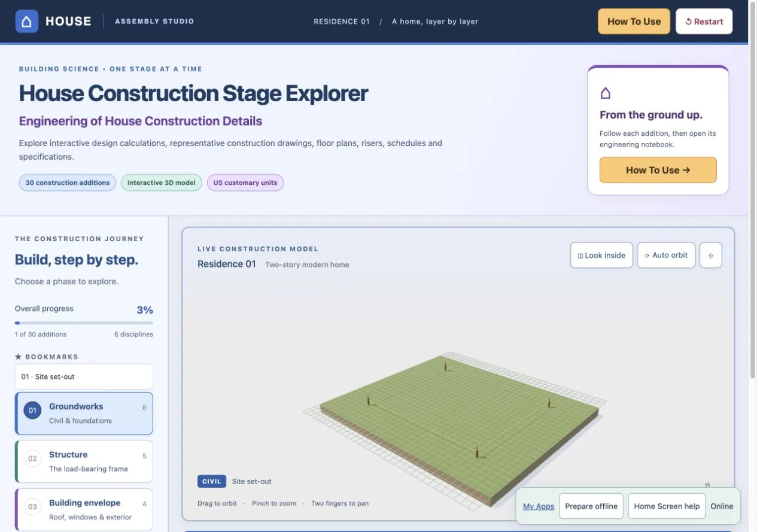Toggle Auto orbit on the model

[666, 255]
